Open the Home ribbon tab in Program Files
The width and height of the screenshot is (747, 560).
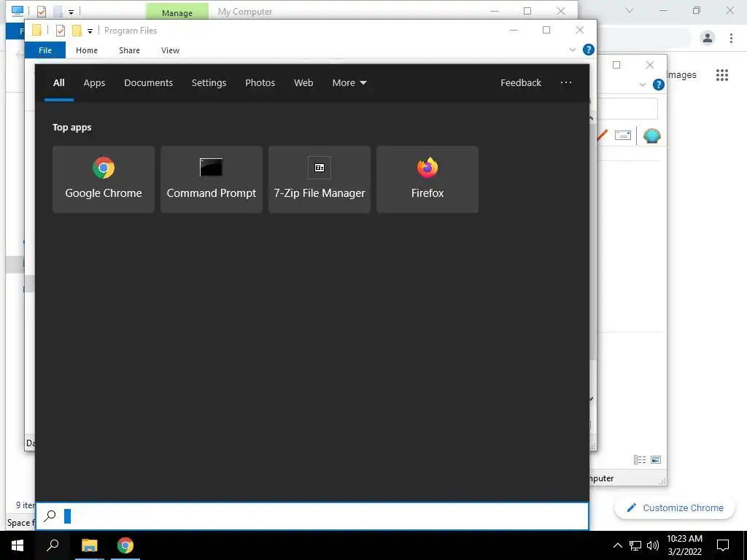click(x=87, y=50)
